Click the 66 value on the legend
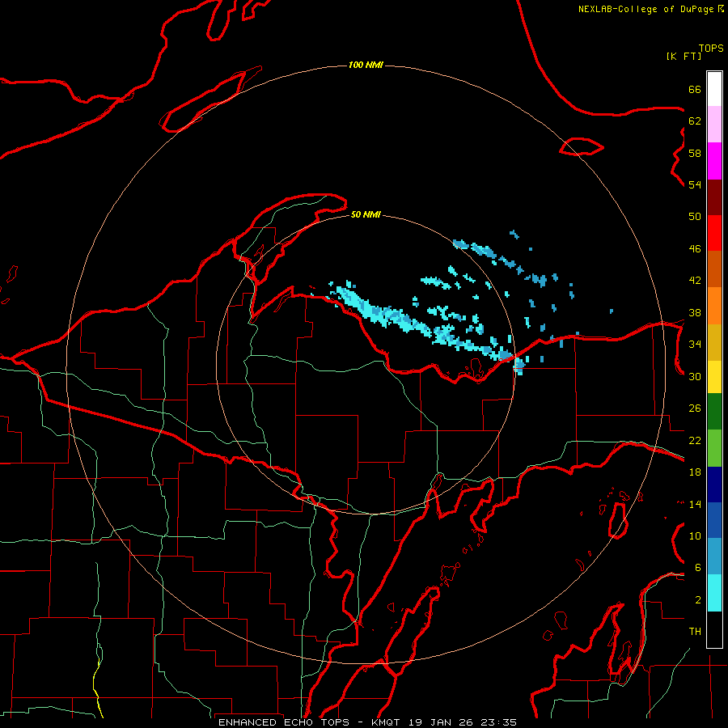The height and width of the screenshot is (728, 728). point(695,89)
